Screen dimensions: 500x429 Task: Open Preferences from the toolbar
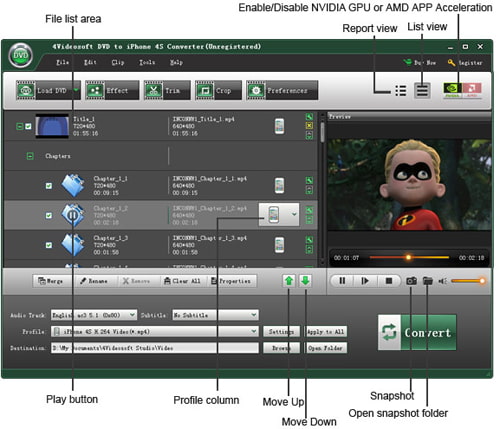point(282,90)
